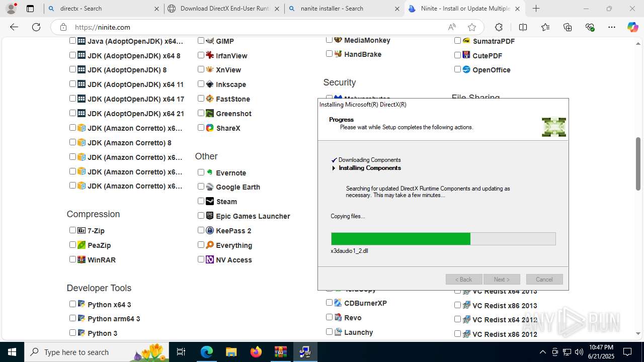
Task: Open the Windows Start menu
Action: click(x=12, y=352)
